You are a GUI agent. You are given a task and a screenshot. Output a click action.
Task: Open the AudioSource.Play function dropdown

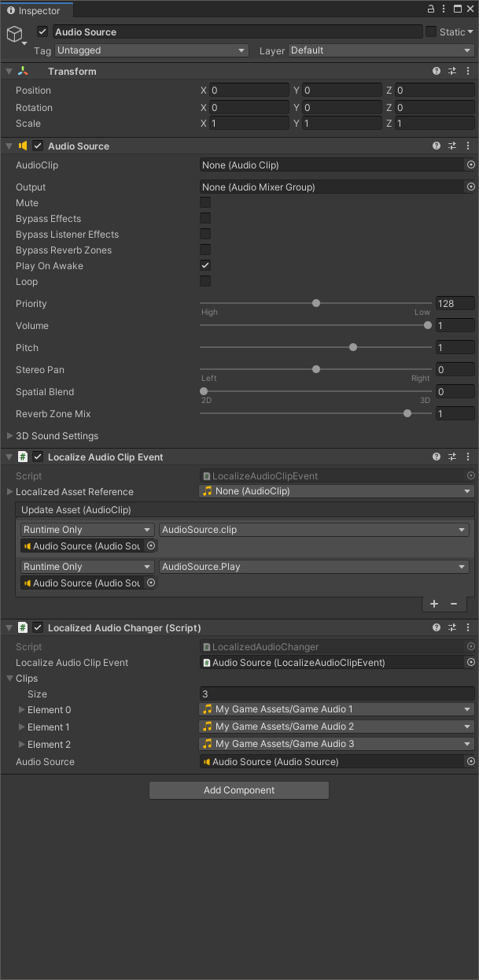click(314, 567)
